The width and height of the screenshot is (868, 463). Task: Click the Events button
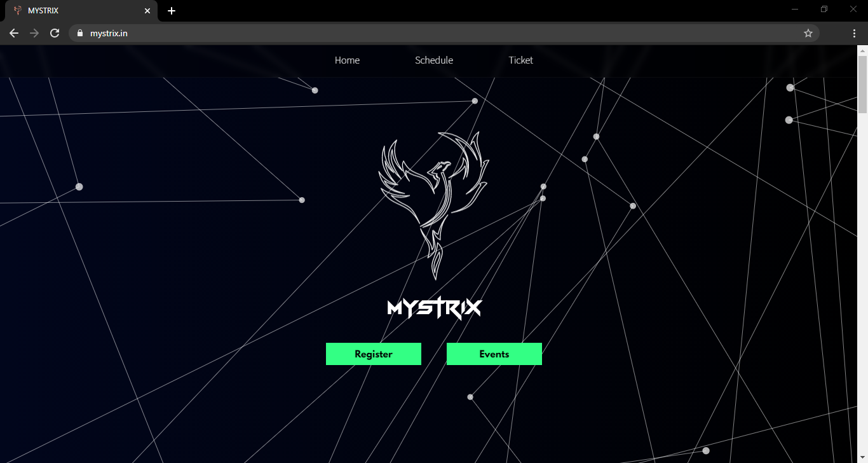point(494,354)
